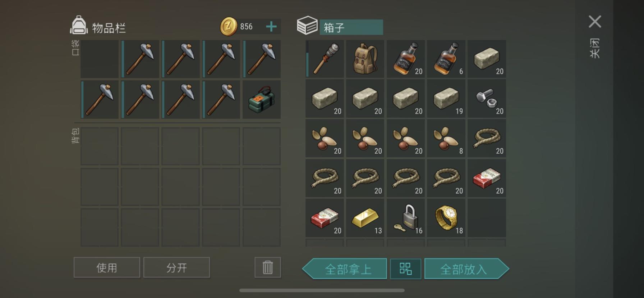Select the gold watch stack of 18
Image resolution: width=644 pixels, height=298 pixels.
446,218
